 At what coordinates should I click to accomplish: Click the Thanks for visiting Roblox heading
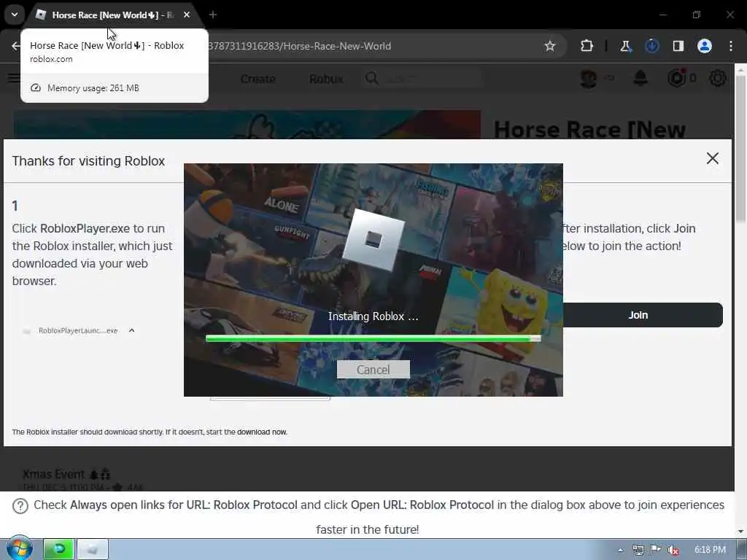tap(88, 161)
